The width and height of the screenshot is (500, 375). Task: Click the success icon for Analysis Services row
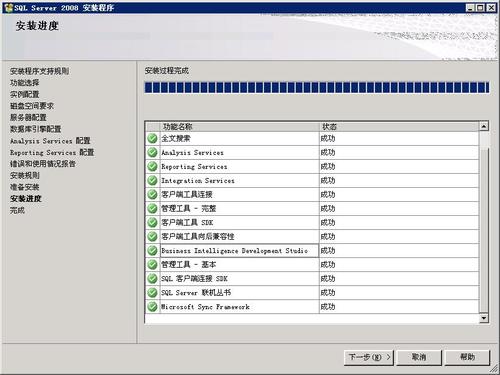(x=152, y=152)
